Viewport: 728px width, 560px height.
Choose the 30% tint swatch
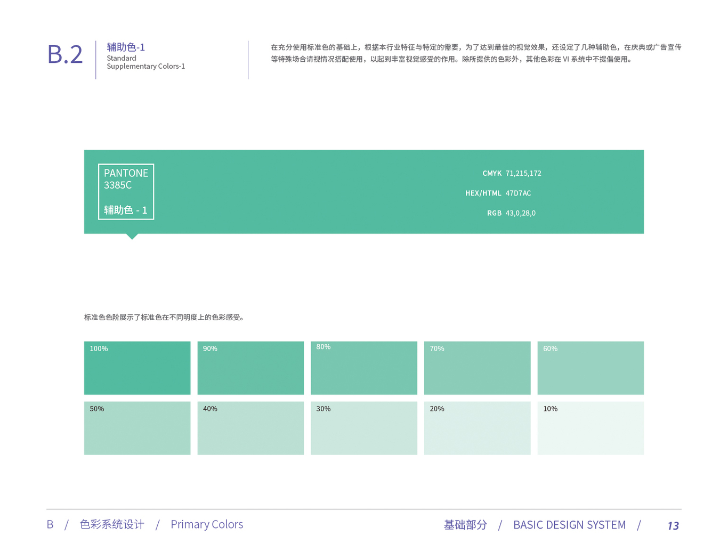coord(364,428)
